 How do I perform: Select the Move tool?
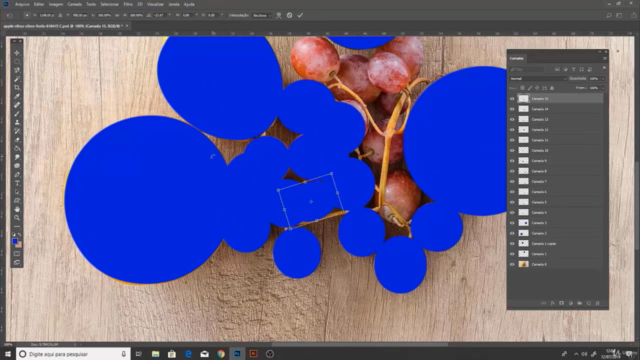[x=17, y=53]
